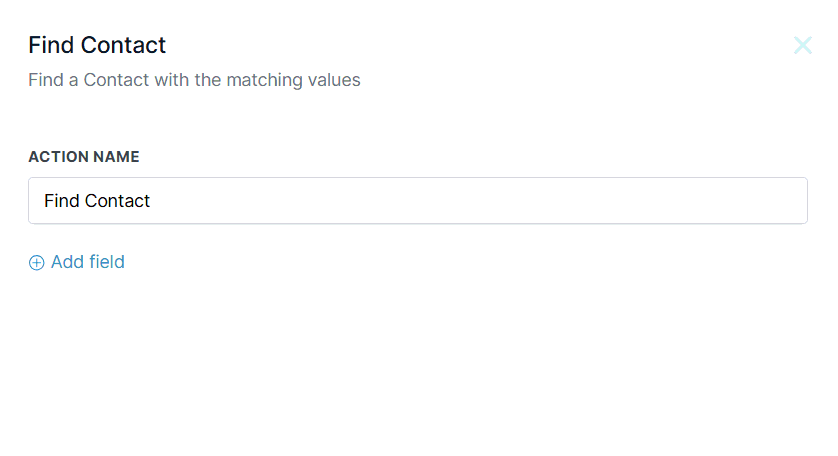
Task: Tap the Add field text label
Action: click(x=88, y=262)
